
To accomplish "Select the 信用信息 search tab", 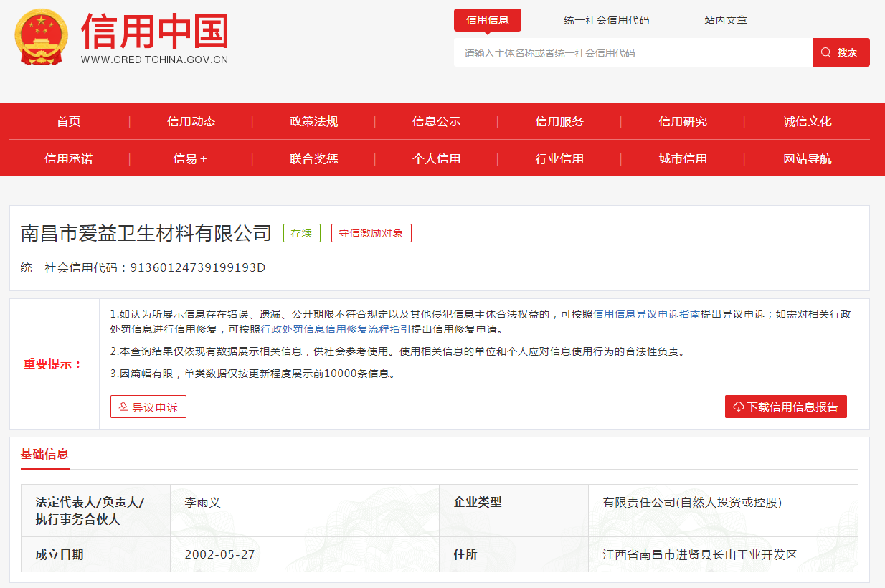I will (488, 20).
